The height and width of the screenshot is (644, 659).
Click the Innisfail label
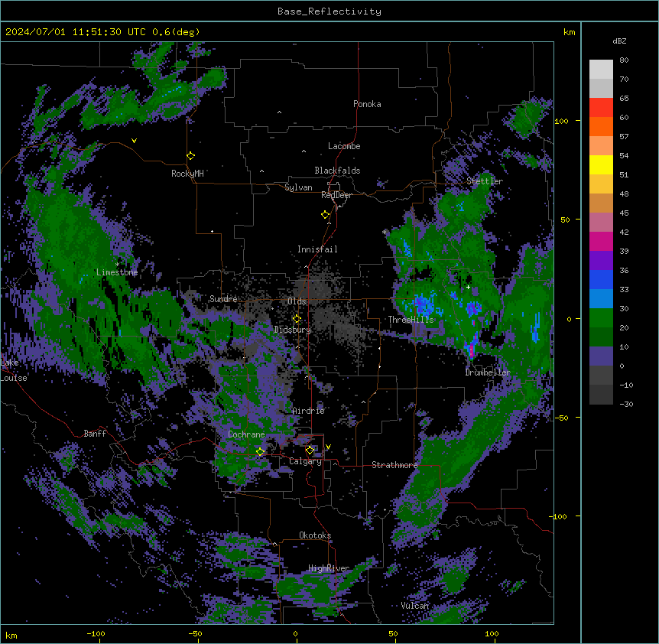click(317, 249)
